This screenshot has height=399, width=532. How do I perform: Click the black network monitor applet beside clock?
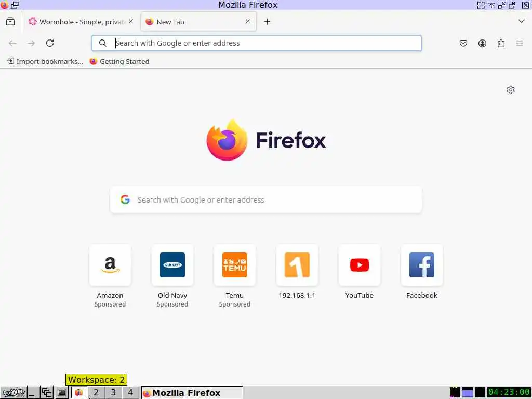[480, 393]
